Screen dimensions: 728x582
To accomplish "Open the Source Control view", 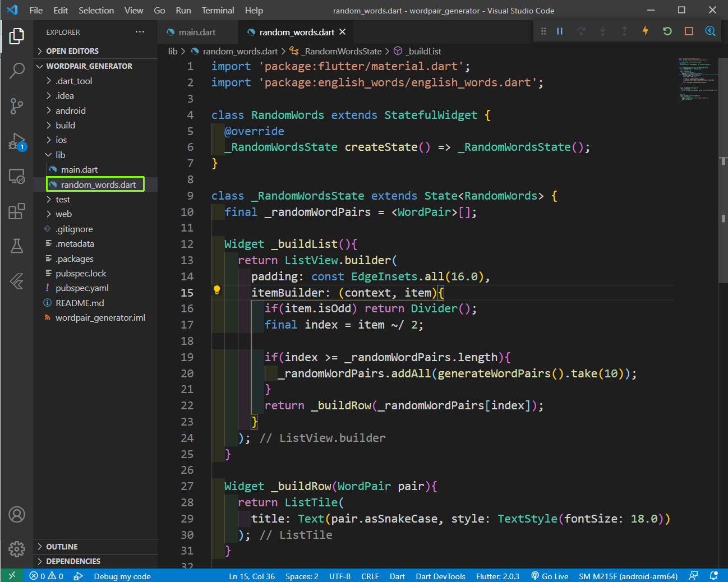I will pyautogui.click(x=17, y=106).
